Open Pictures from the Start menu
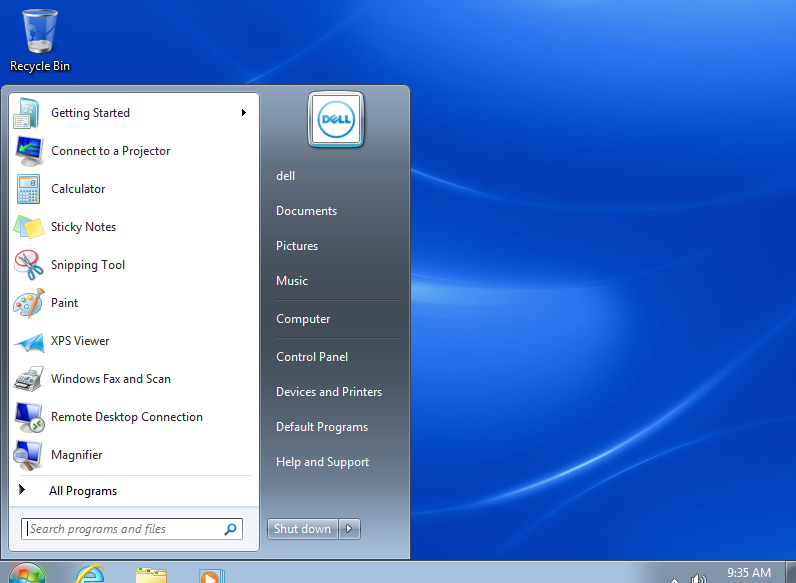Image resolution: width=796 pixels, height=583 pixels. click(297, 246)
